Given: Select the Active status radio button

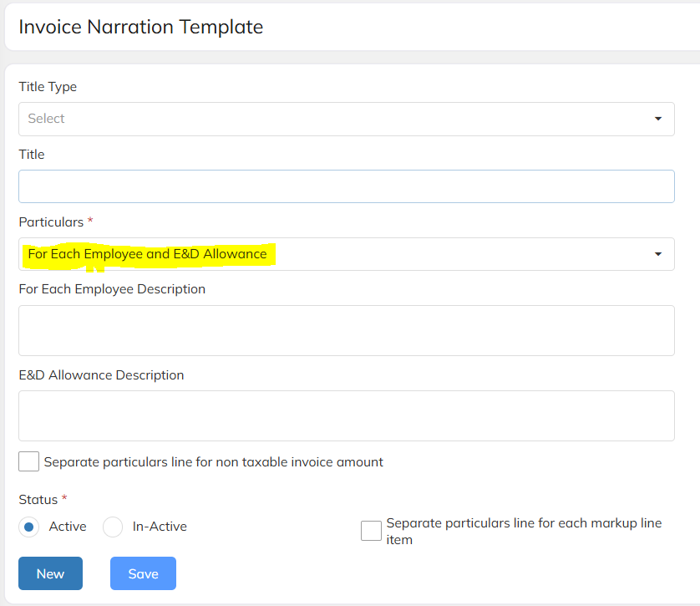Looking at the screenshot, I should (x=29, y=527).
